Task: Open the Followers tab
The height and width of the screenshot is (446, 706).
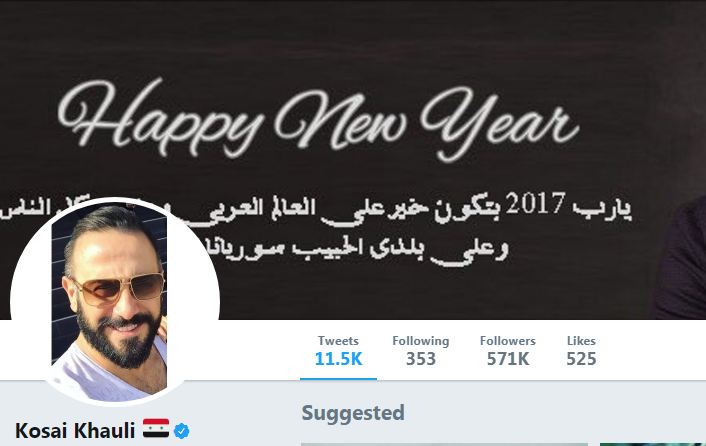Action: click(507, 351)
